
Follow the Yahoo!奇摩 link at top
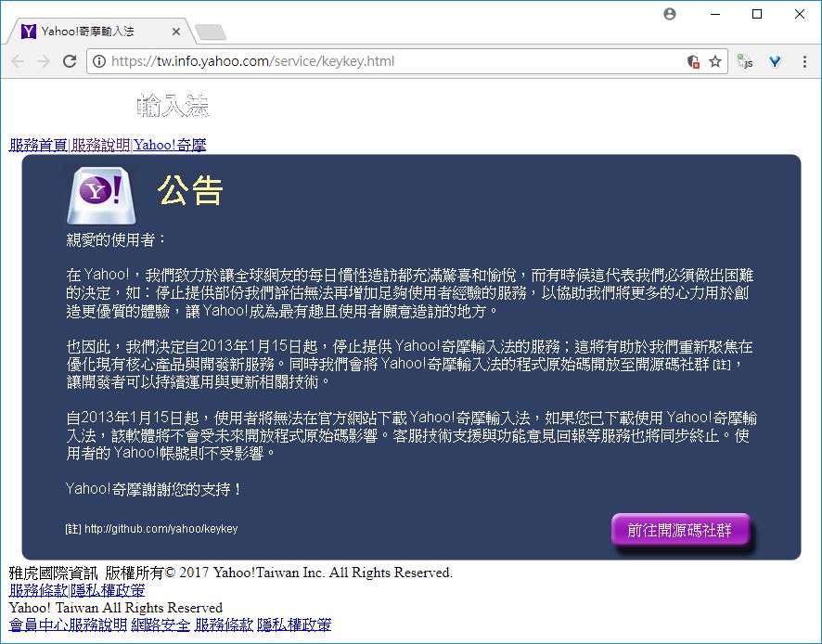click(x=170, y=145)
